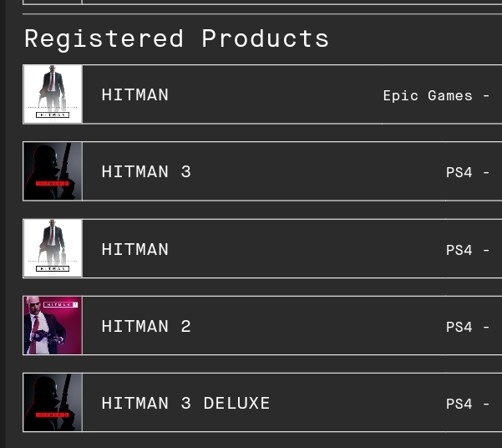Click the dash after the Epic Games label
The image size is (502, 448).
486,96
